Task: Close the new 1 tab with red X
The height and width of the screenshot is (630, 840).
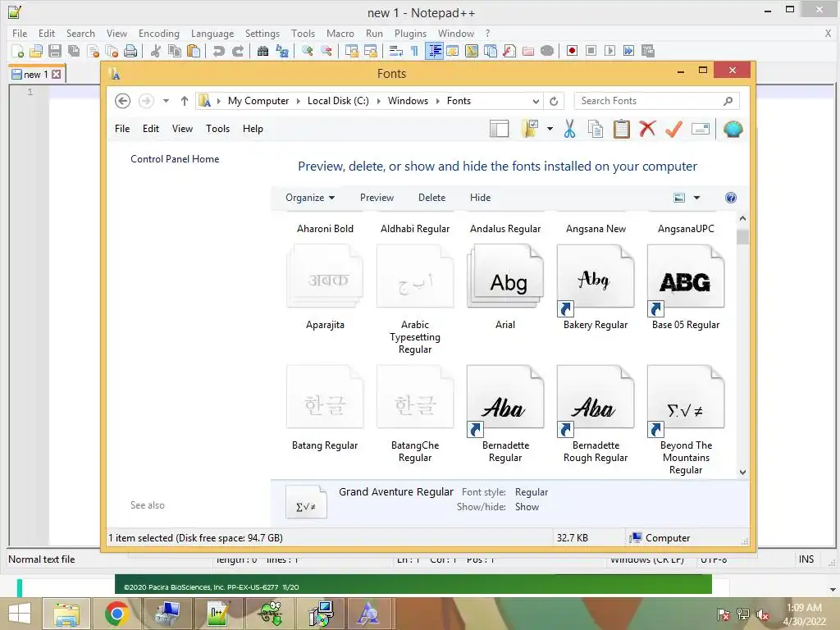Action: [x=57, y=75]
